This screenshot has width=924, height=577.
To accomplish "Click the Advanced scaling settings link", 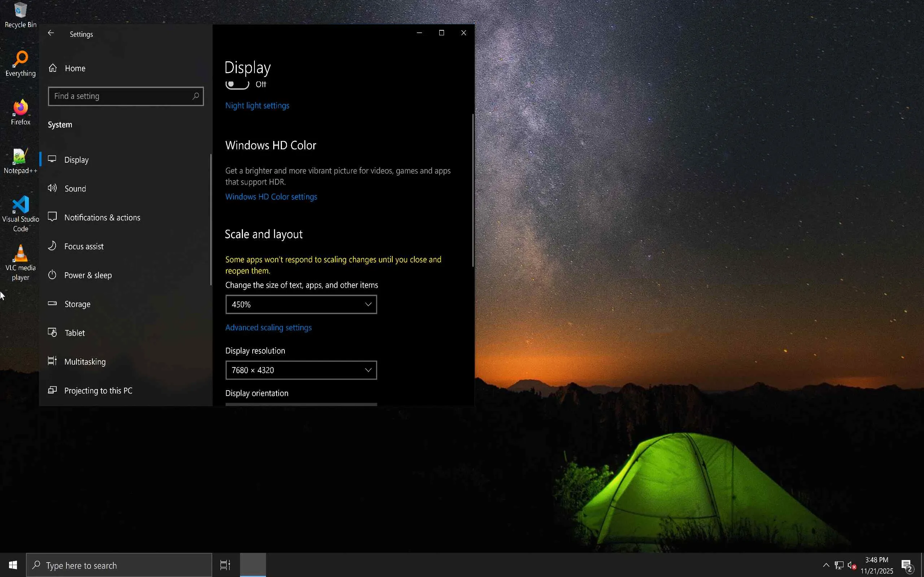I will pos(268,328).
